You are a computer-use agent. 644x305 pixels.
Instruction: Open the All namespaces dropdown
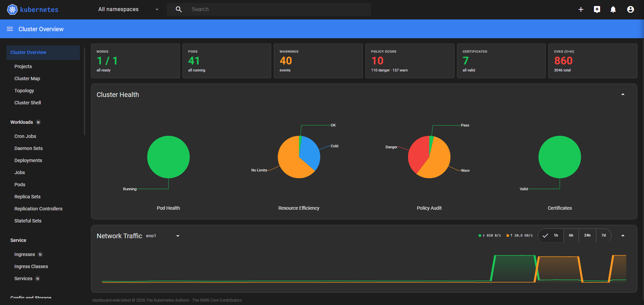point(129,9)
